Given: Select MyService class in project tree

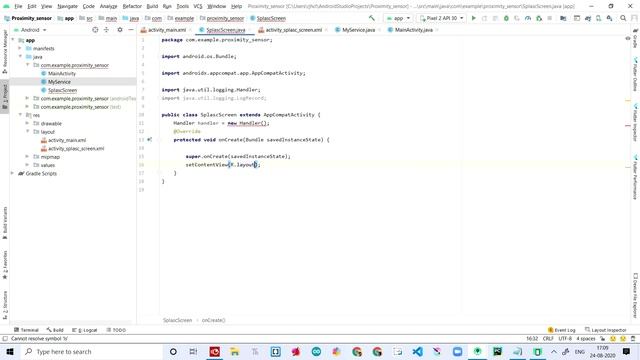Looking at the screenshot, I should (59, 82).
